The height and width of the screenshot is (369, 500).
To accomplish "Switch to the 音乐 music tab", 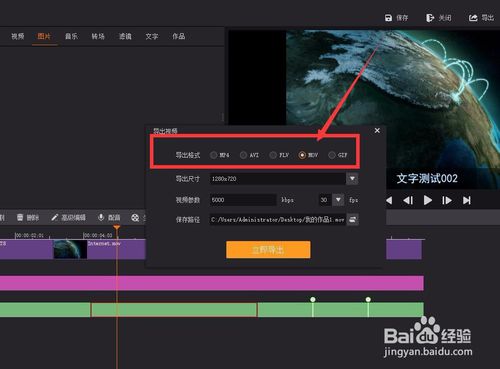I will [71, 36].
